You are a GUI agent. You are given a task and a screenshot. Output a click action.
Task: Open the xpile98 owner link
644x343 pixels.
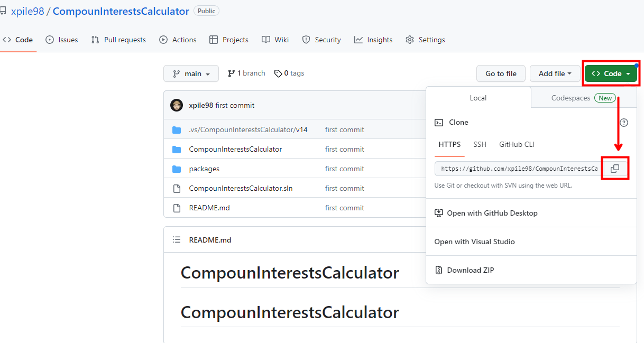tap(27, 11)
